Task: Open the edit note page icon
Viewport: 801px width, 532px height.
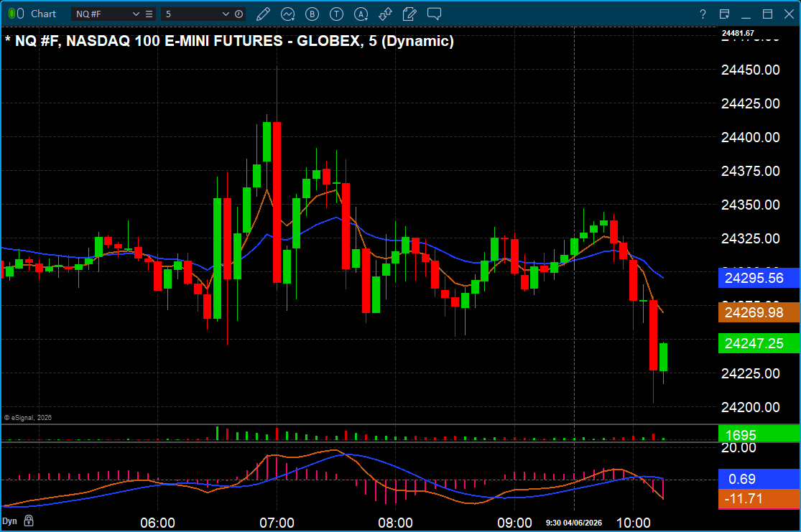Action: (x=409, y=14)
